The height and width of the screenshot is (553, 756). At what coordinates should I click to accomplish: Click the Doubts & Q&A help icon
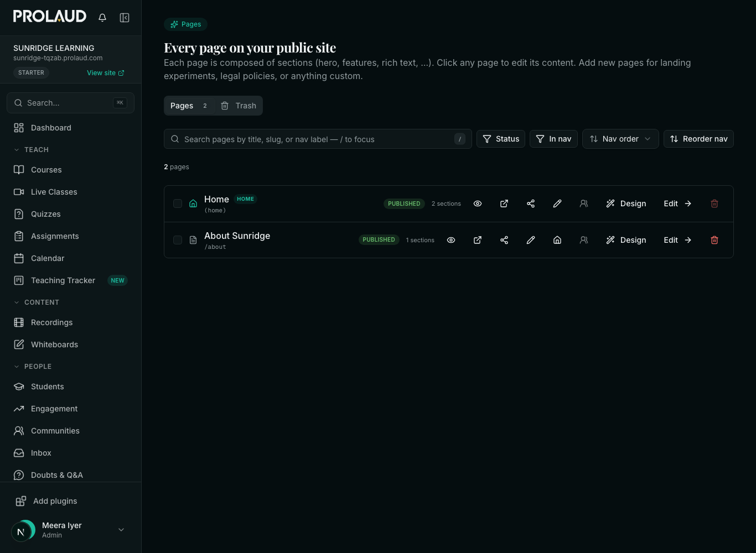pyautogui.click(x=19, y=475)
